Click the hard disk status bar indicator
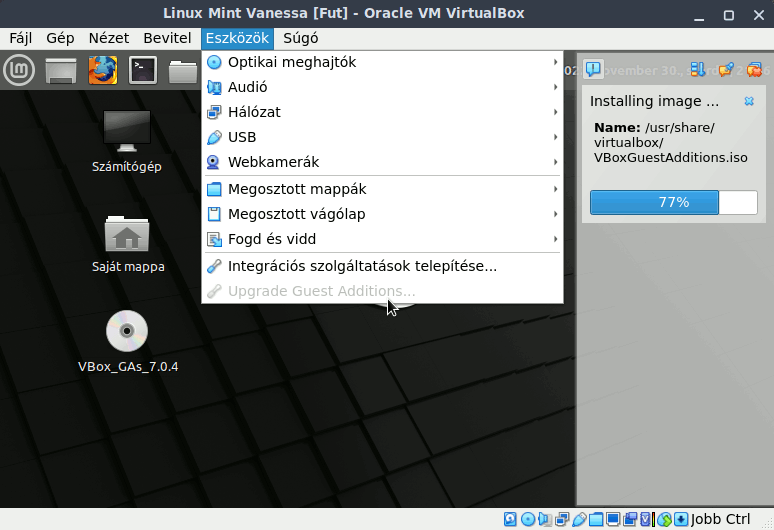Screen dimensions: 774x530 [510, 519]
